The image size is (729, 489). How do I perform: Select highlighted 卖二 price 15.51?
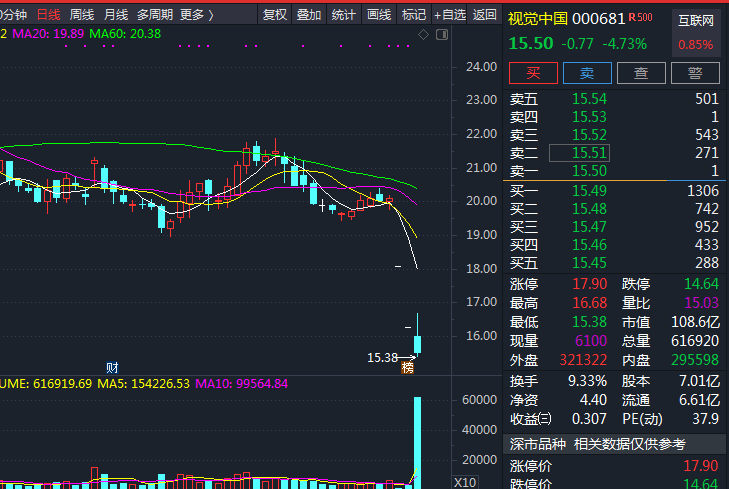[579, 153]
